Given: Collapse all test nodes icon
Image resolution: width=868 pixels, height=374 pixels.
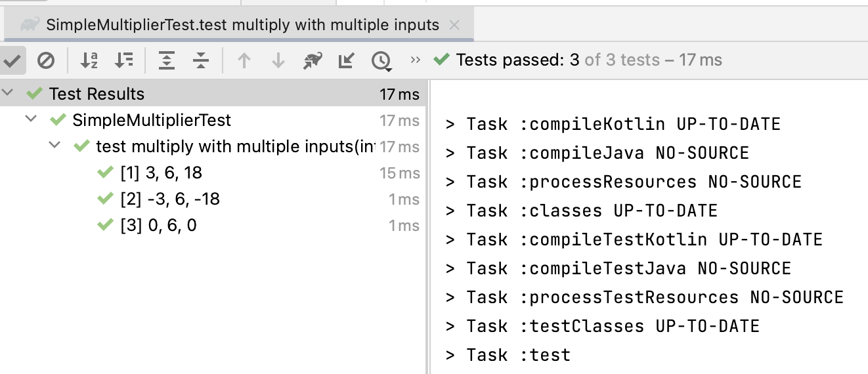Looking at the screenshot, I should click(201, 61).
